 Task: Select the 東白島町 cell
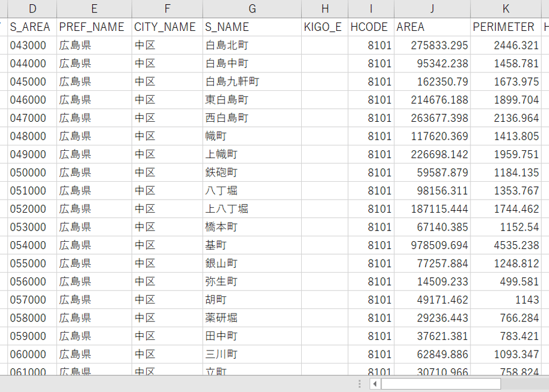[252, 100]
